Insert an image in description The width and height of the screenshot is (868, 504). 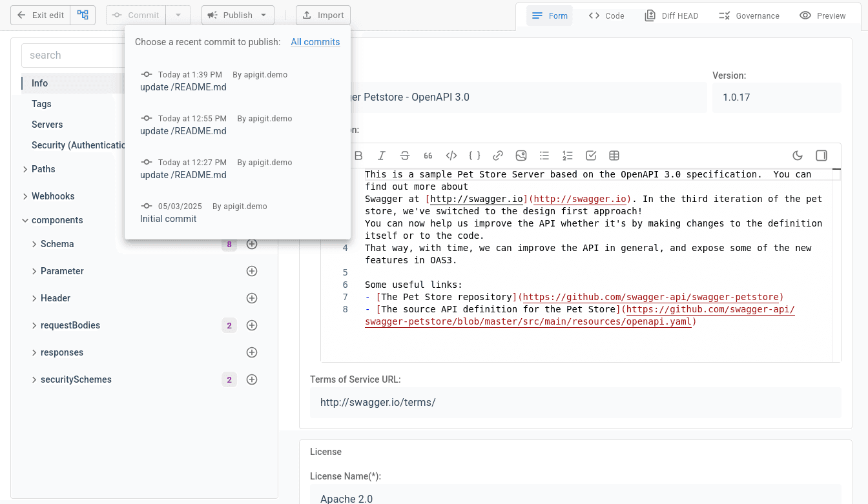click(521, 156)
